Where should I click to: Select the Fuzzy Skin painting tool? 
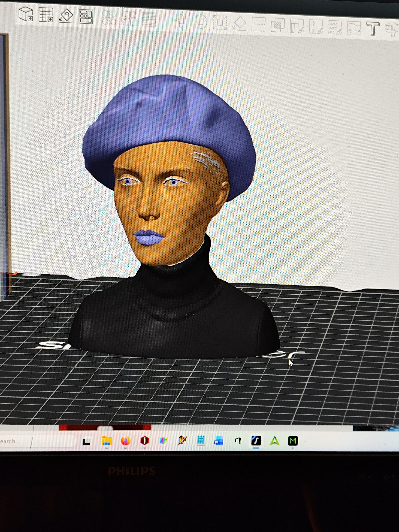(335, 28)
